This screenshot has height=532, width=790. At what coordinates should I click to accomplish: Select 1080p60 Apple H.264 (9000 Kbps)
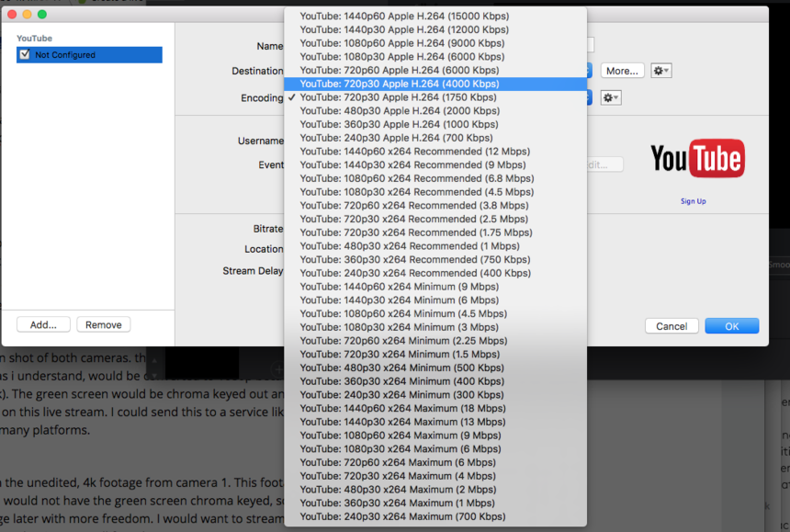[435, 43]
